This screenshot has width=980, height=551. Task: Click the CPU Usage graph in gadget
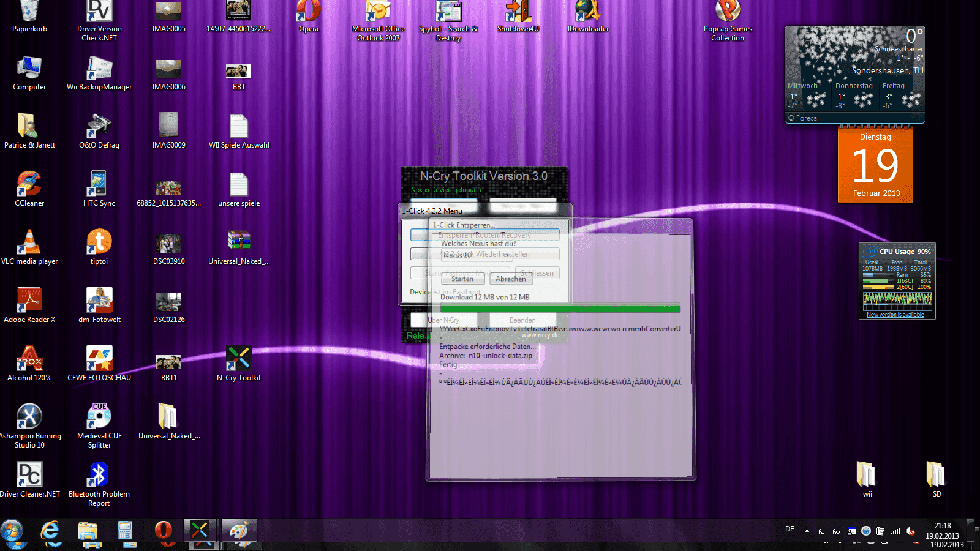tap(897, 301)
